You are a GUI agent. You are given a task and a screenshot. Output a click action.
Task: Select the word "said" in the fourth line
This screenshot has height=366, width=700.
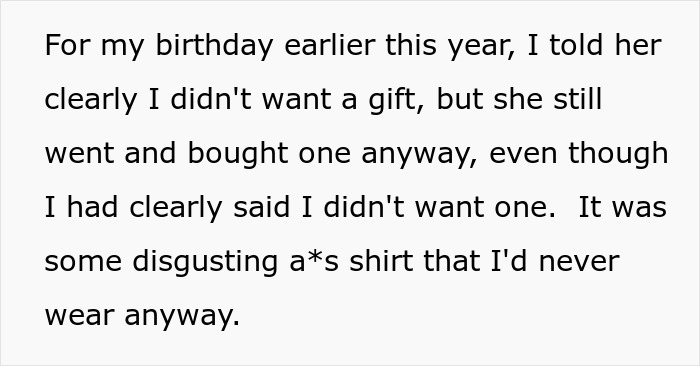[x=262, y=207]
